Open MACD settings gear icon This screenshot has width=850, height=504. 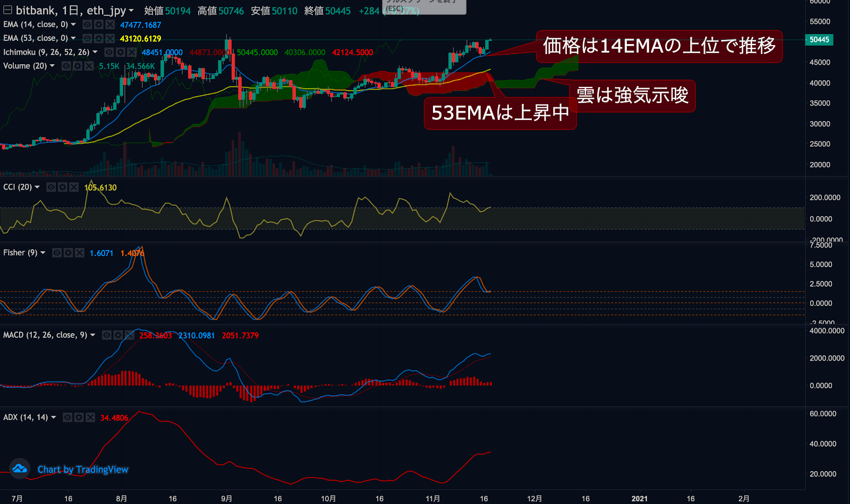coord(118,335)
